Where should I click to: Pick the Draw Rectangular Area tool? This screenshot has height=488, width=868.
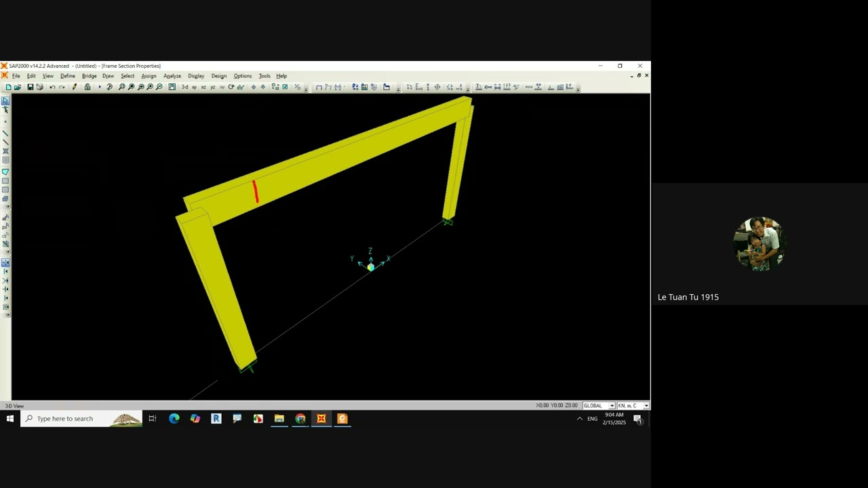pos(5,181)
